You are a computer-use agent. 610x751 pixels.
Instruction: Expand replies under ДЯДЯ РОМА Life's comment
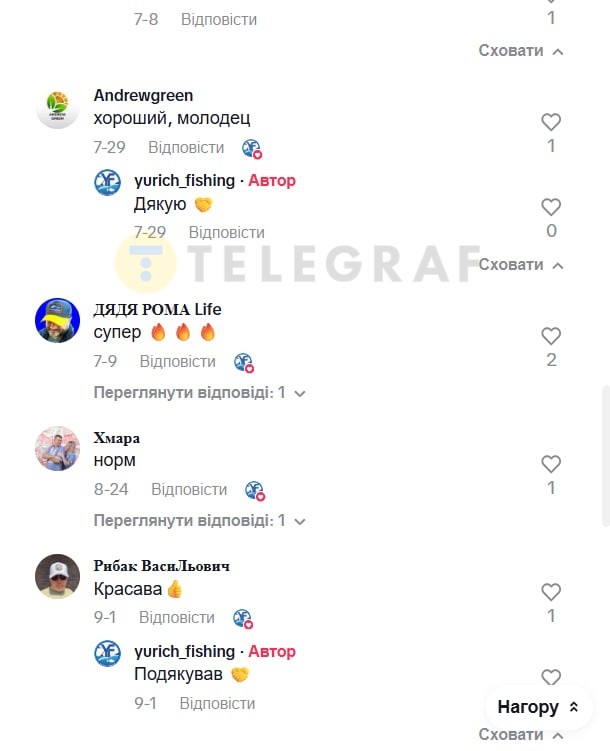point(199,393)
